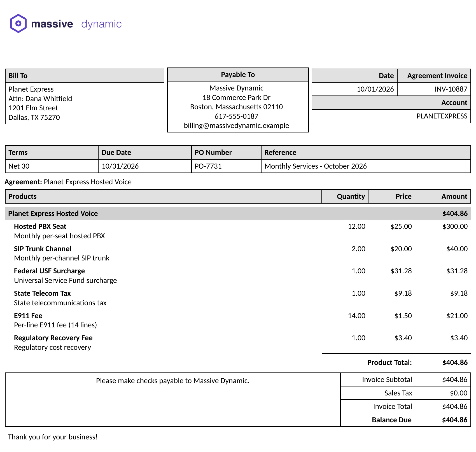Screen dimensions: 476x452
Task: Click the account name PLANETEXPRESS
Action: (442, 116)
